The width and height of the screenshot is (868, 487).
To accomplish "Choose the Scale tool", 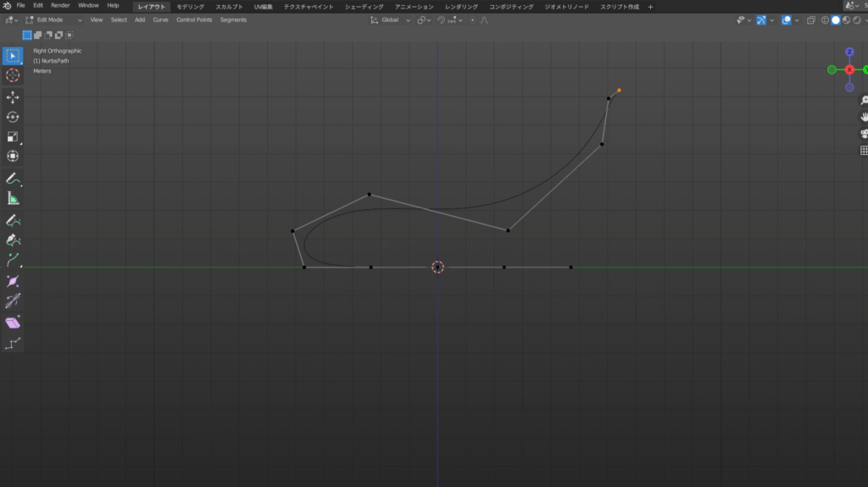I will tap(13, 136).
